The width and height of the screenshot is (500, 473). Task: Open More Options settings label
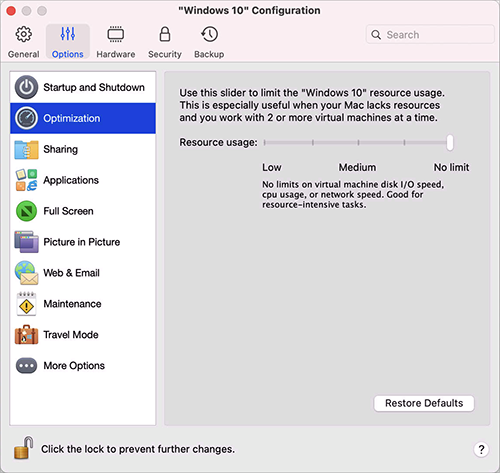tap(74, 366)
